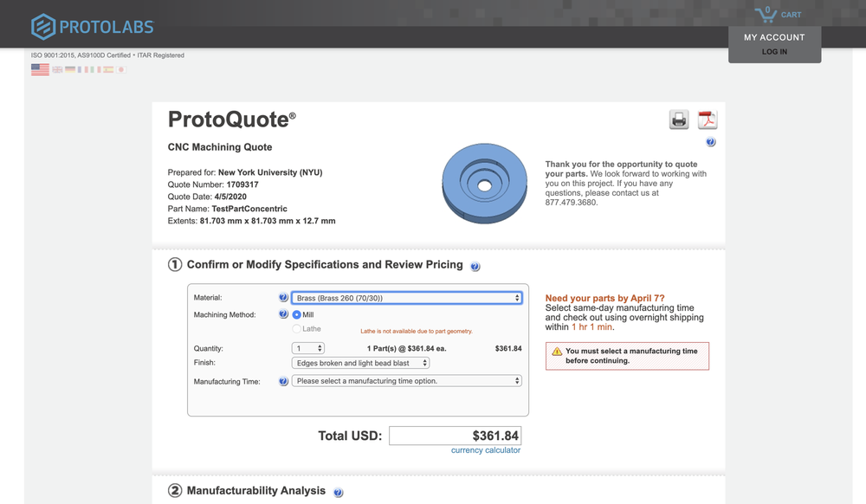This screenshot has width=866, height=504.
Task: Click the ProtoQuote heading
Action: 231,120
